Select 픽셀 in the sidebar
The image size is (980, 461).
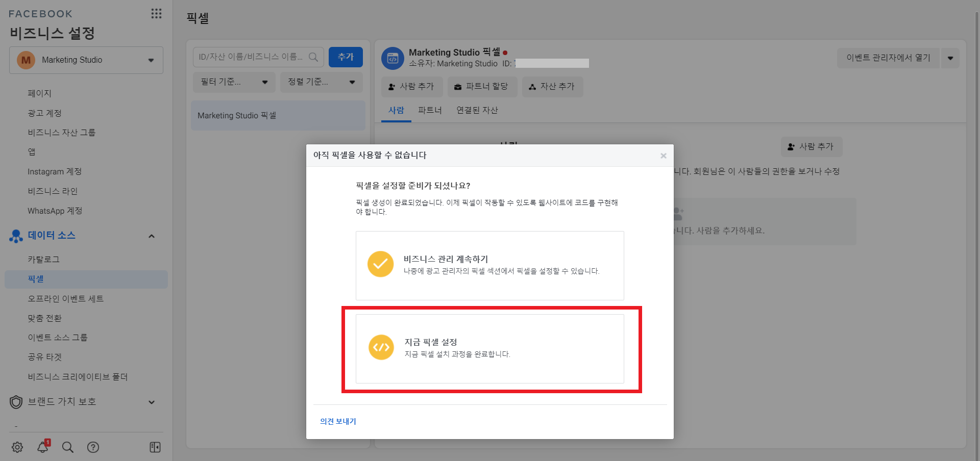tap(86, 279)
